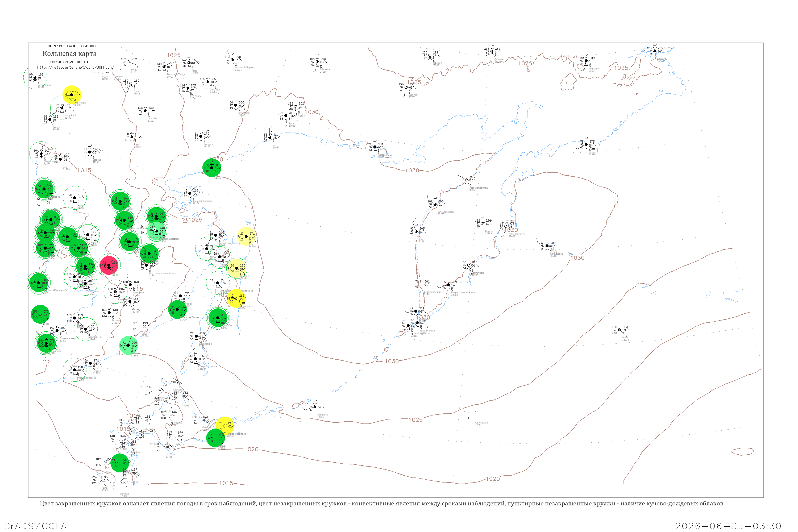Viewport: 798px width, 532px height.
Task: Click the green circle at Поронайск
Action: point(218,318)
